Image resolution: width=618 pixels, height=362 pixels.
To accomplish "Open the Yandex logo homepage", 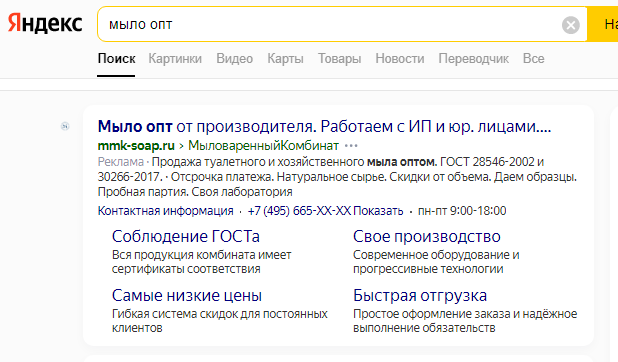I will [45, 23].
